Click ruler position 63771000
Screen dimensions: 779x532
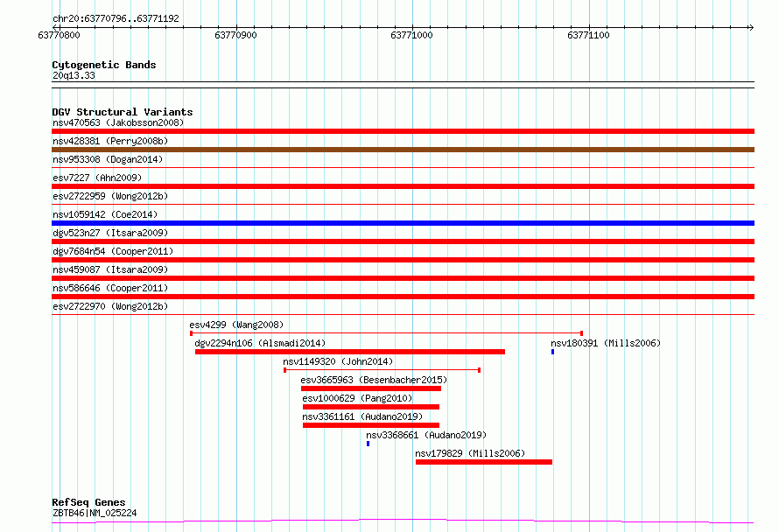412,35
